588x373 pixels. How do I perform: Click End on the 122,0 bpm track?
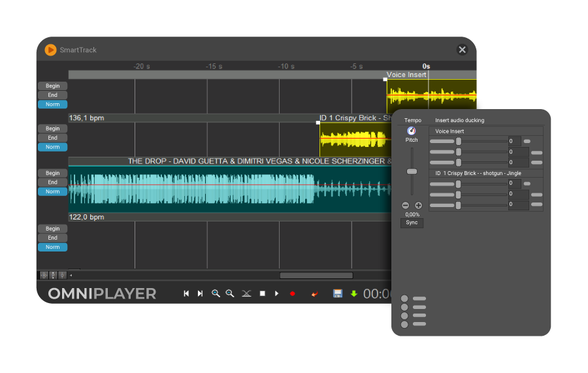pos(52,238)
